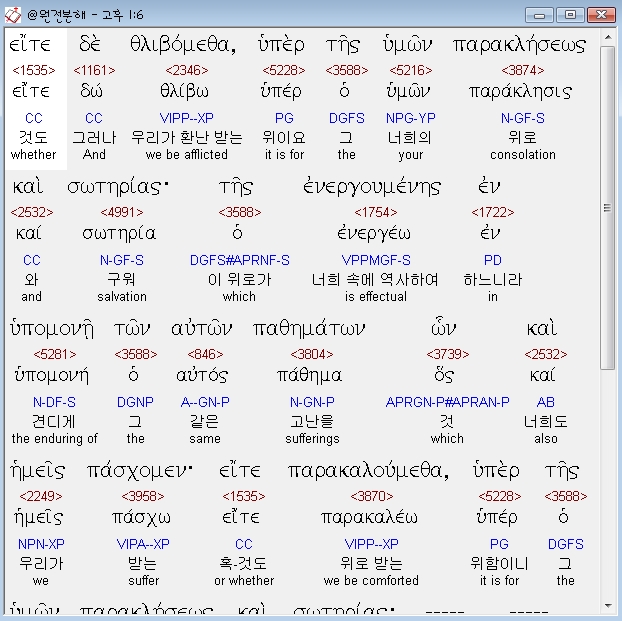622x621 pixels.
Task: Click the Greek word αὐτῶν
Action: (x=202, y=329)
